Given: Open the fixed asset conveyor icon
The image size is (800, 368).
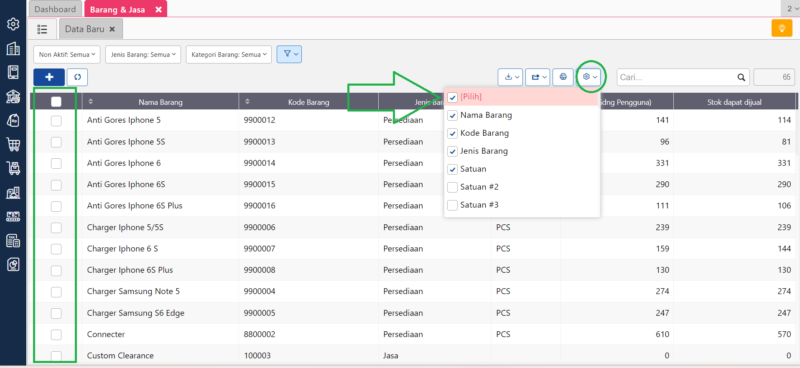Looking at the screenshot, I should tap(13, 216).
